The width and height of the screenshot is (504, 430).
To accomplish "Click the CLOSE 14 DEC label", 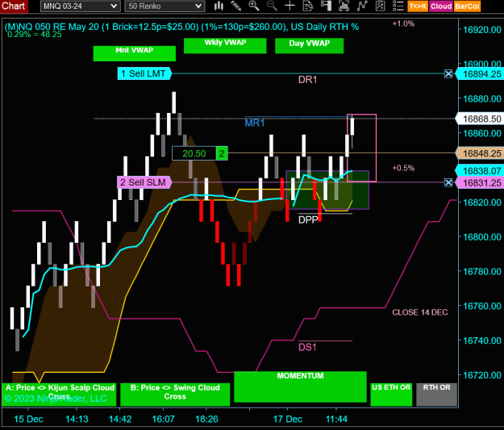I will (x=420, y=312).
